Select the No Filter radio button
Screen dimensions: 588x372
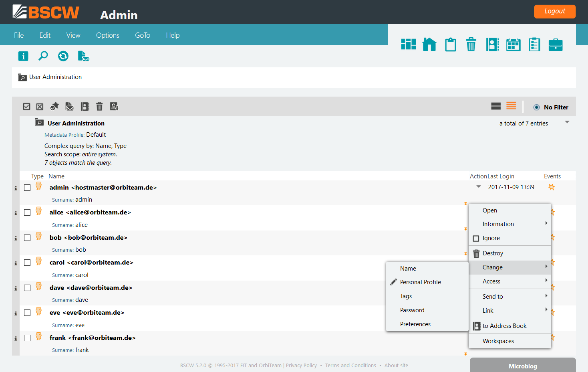pos(536,107)
